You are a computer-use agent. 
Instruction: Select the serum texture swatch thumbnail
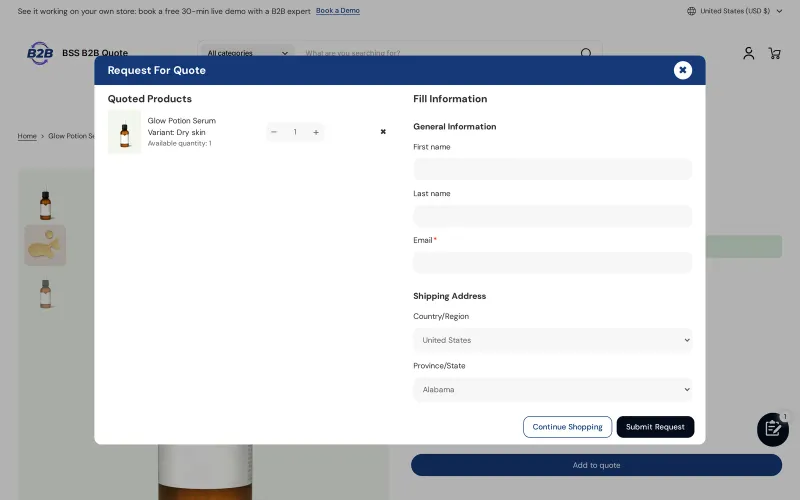point(45,245)
